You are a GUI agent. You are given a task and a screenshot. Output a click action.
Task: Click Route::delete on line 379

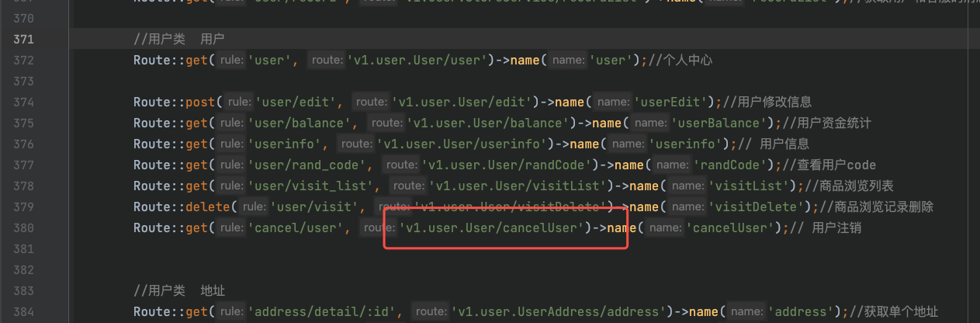[182, 207]
